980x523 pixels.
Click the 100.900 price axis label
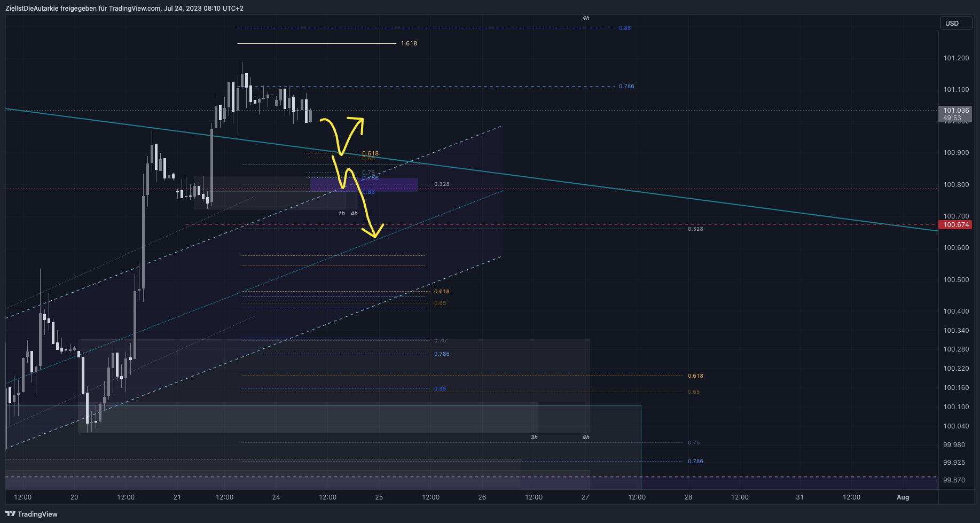[956, 153]
